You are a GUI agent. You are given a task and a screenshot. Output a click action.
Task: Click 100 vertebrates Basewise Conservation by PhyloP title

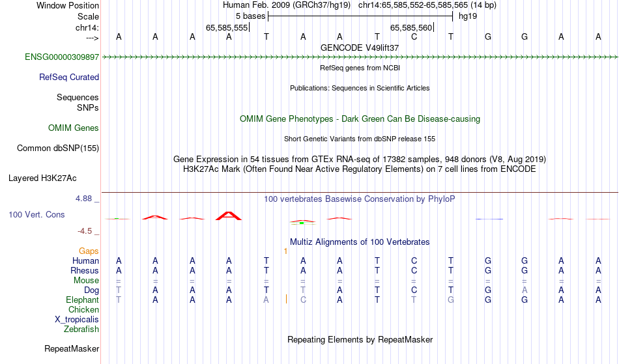click(360, 199)
